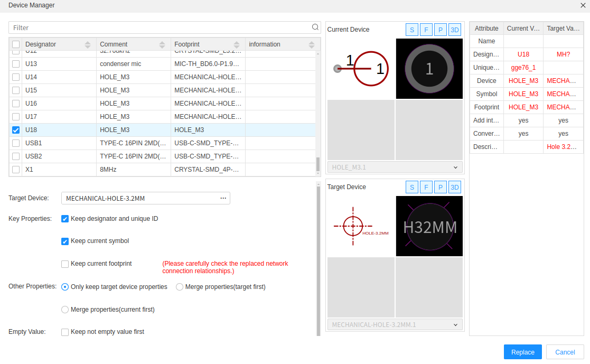Click the Current Value column header

523,28
